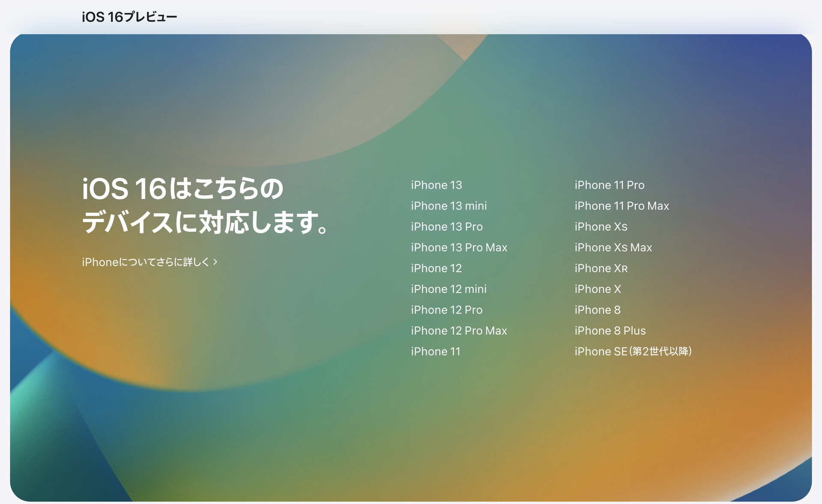Select the 'iPhone X' entry

(598, 289)
